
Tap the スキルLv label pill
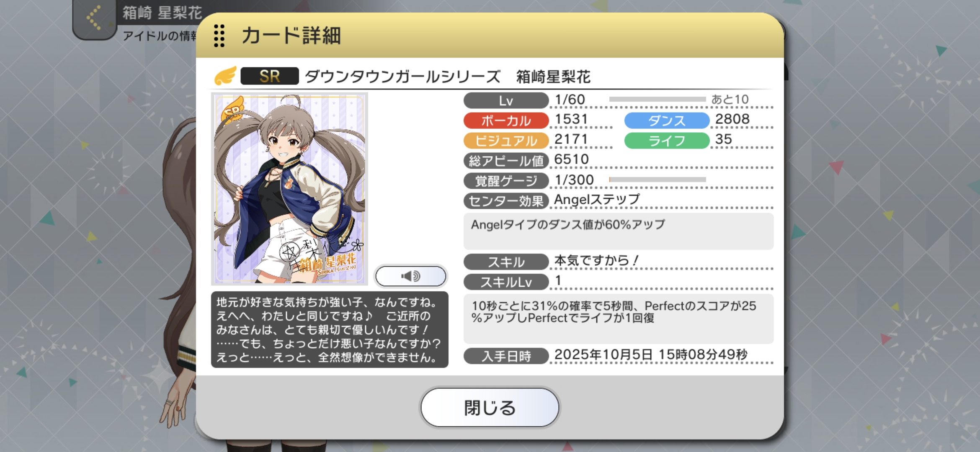(x=506, y=282)
